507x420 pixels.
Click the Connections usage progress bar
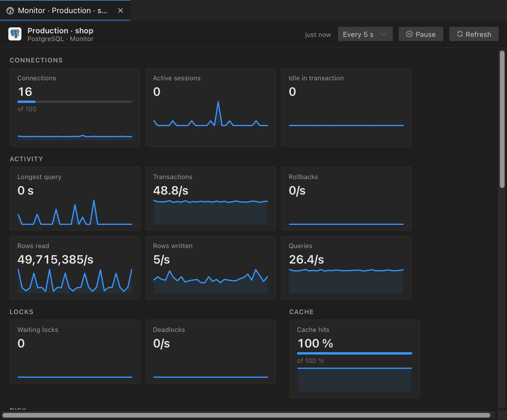[75, 102]
